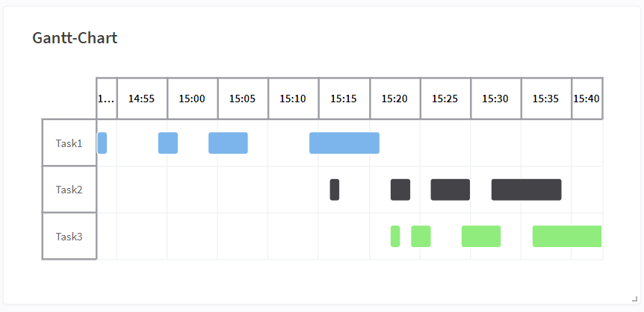
Task: Select the 15:10 time header cell
Action: click(294, 99)
